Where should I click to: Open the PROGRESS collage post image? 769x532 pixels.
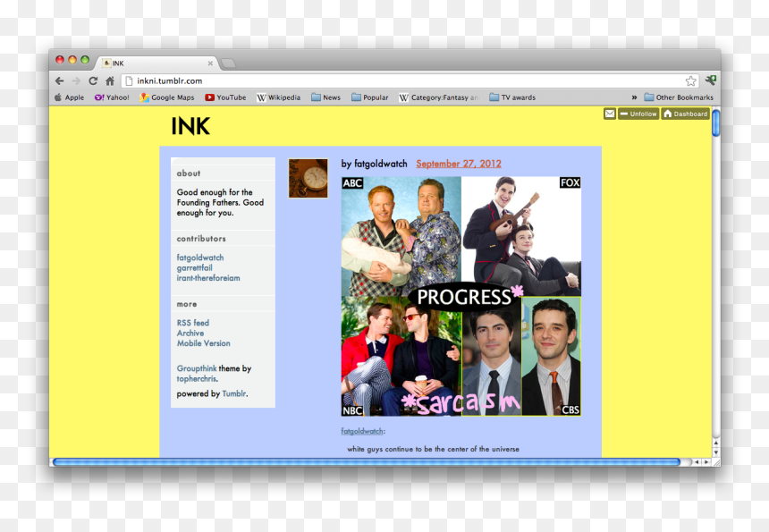point(461,296)
